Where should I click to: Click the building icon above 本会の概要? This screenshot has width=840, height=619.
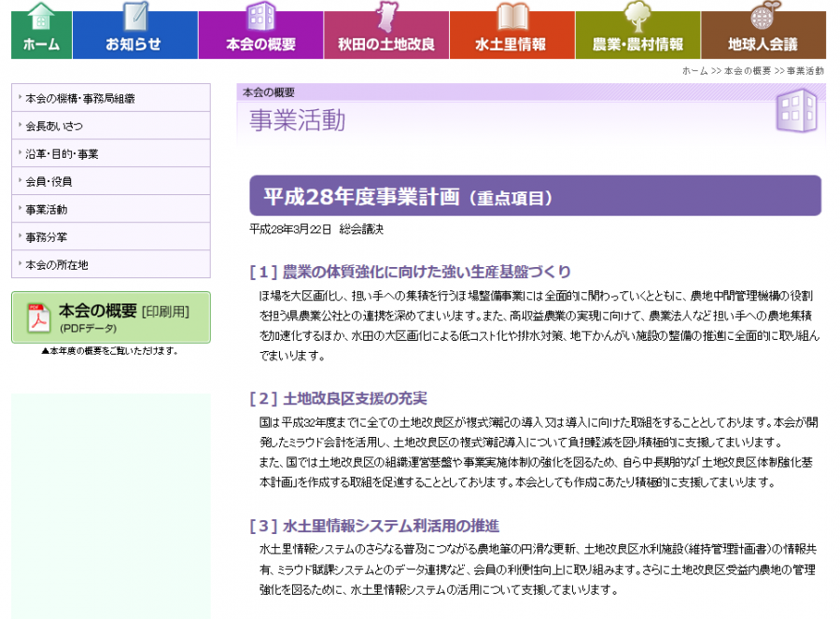(x=260, y=17)
